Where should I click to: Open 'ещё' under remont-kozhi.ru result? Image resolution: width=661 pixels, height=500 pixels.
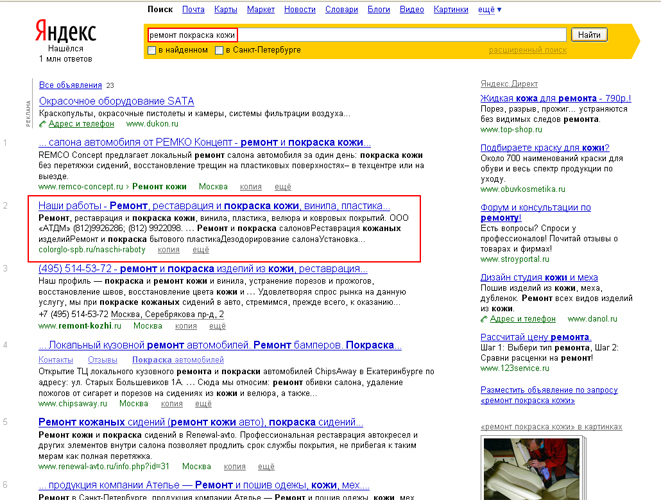click(x=218, y=326)
